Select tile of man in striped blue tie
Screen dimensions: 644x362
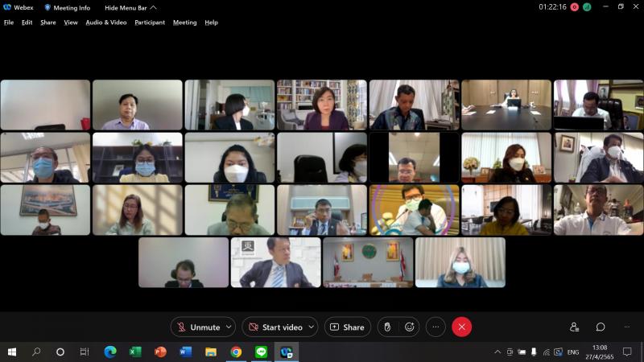276,263
